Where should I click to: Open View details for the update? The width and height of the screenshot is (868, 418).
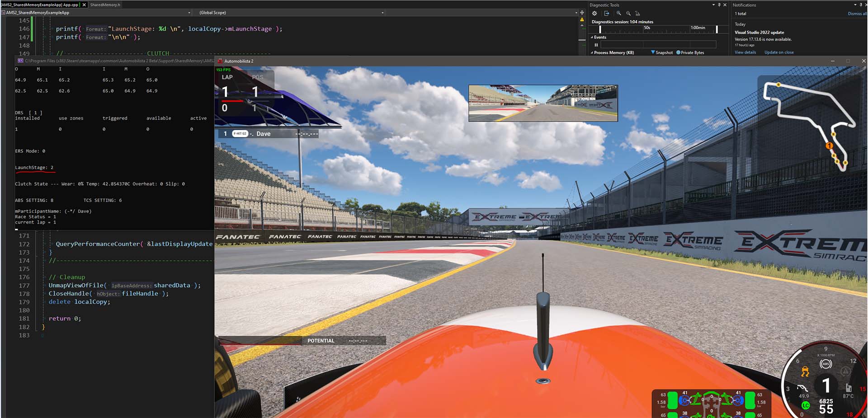coord(745,52)
